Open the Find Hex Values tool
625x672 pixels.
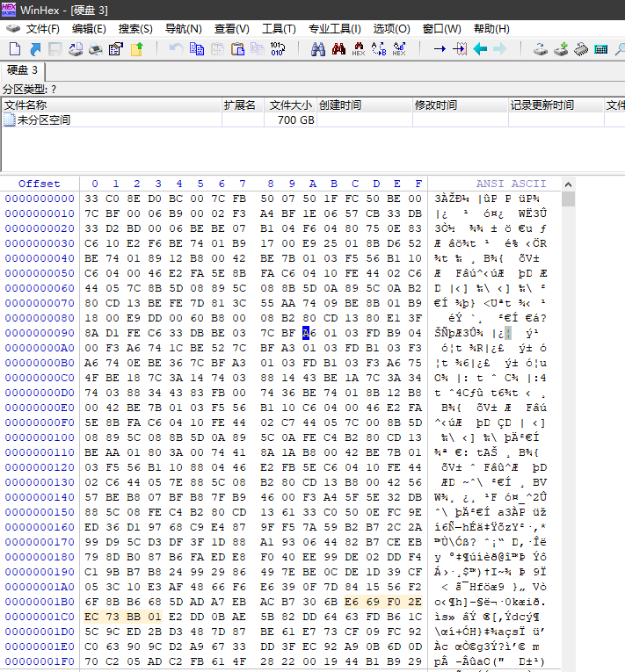click(x=359, y=49)
